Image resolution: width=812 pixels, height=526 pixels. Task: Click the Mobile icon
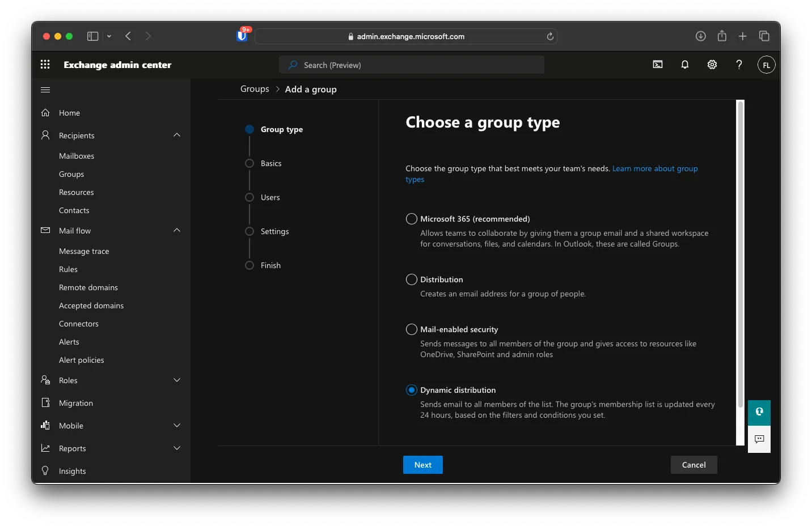[x=45, y=425]
